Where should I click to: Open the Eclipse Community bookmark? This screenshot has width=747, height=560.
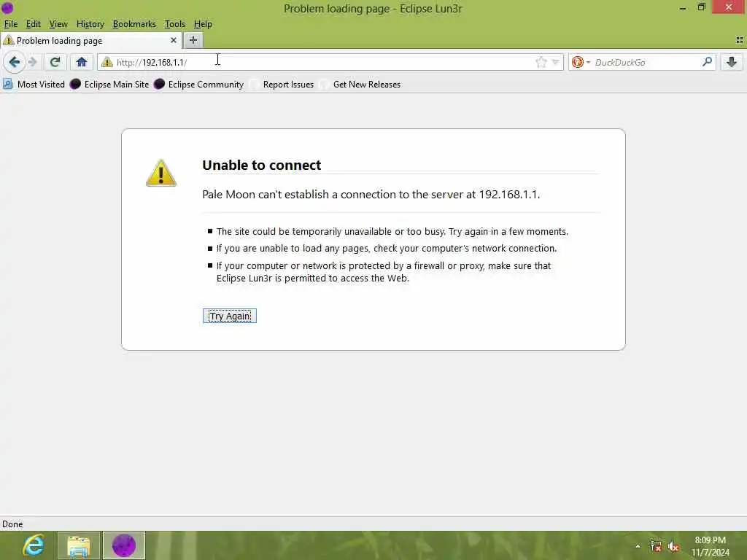coord(198,85)
